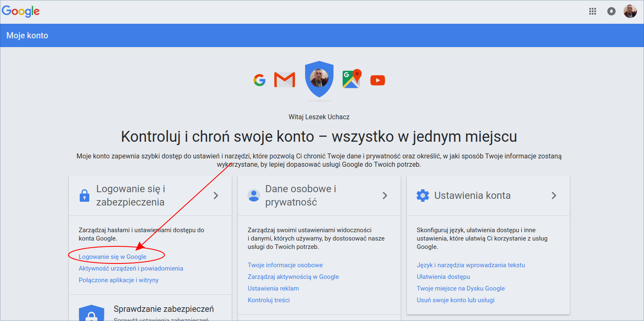Open Połączone aplikacje i witryny link
The width and height of the screenshot is (644, 321).
(x=119, y=280)
